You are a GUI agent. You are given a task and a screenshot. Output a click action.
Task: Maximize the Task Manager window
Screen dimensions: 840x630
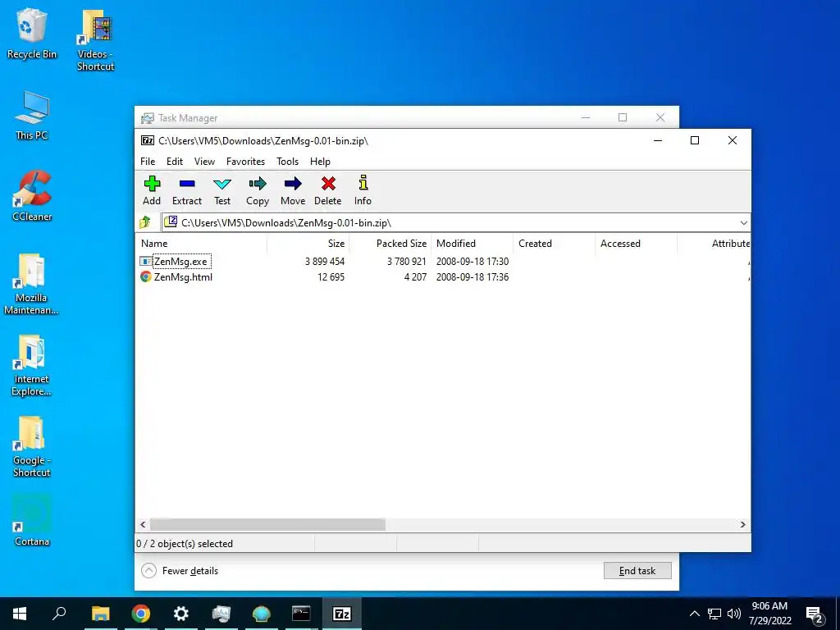click(623, 117)
